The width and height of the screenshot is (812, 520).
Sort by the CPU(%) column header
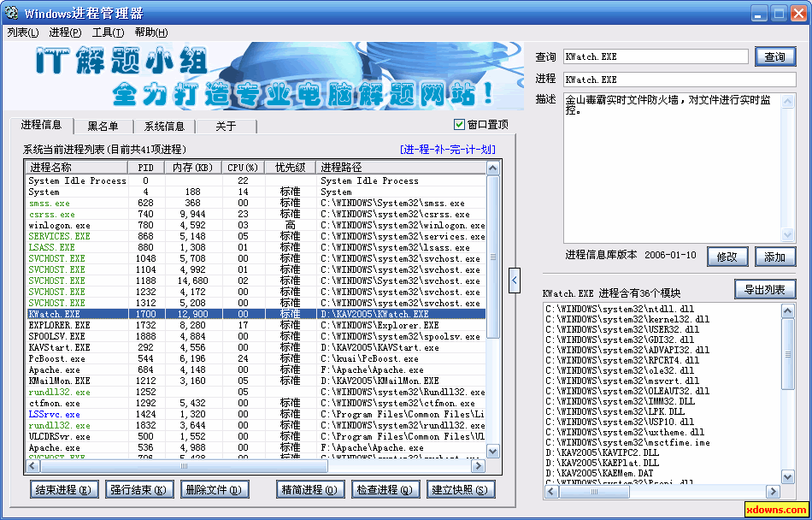pyautogui.click(x=244, y=168)
